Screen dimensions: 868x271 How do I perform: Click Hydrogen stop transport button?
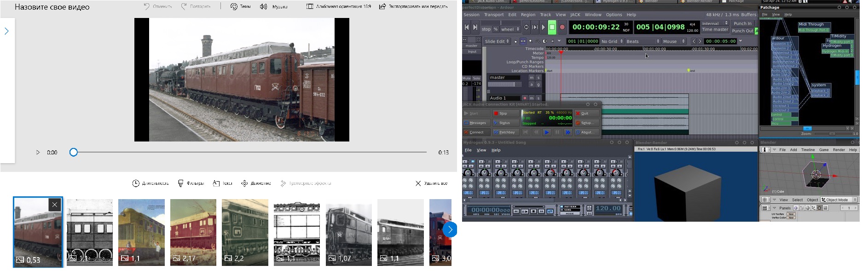pos(533,211)
